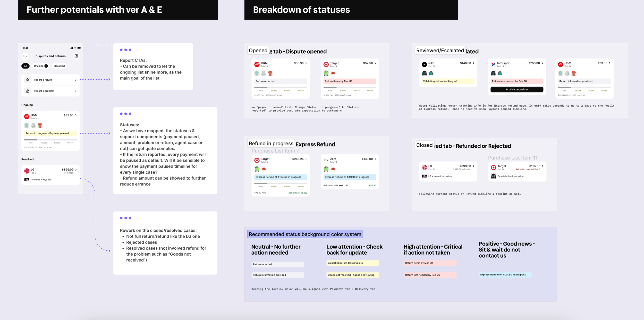Switch to the Ongoing tab with badge 1
The height and width of the screenshot is (320, 644).
[x=41, y=66]
